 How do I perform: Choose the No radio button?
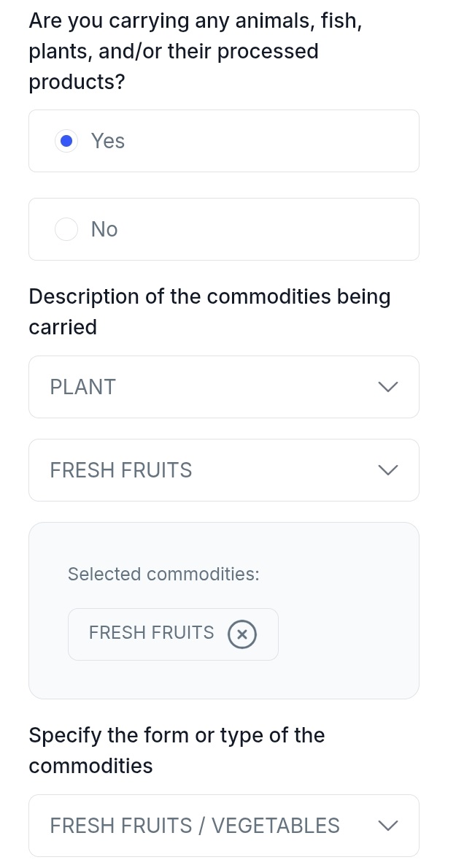(x=66, y=229)
